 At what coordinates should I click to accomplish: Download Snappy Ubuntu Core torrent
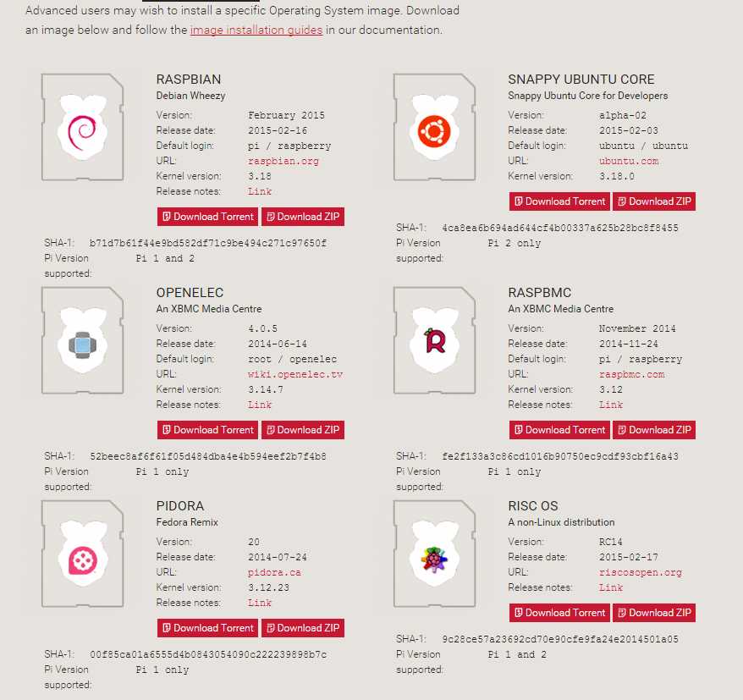coord(559,201)
